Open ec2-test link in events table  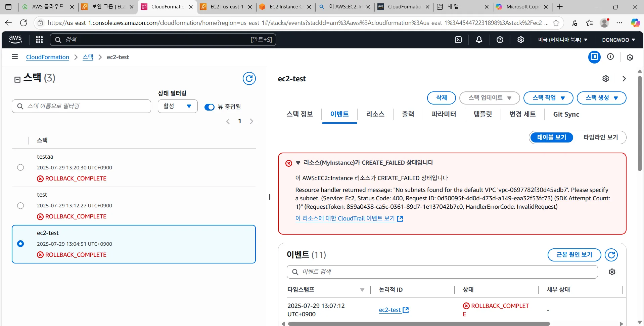point(389,310)
